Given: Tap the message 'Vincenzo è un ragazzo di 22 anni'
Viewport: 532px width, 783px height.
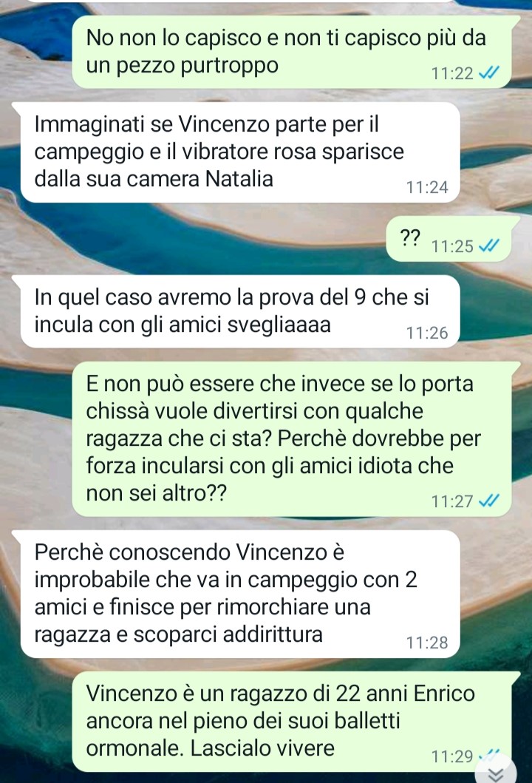Looking at the screenshot, I should [x=292, y=721].
